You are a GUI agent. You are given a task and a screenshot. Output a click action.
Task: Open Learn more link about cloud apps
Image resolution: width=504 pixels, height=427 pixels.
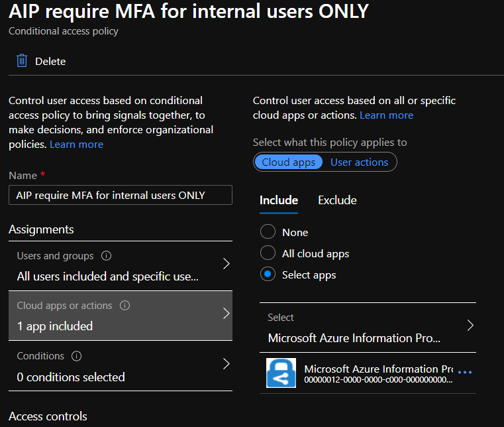(x=386, y=115)
